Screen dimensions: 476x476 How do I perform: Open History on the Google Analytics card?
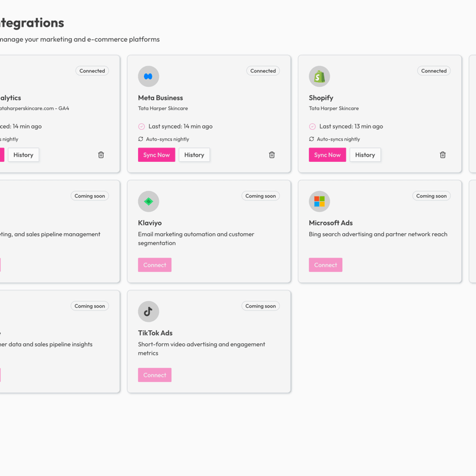click(23, 155)
